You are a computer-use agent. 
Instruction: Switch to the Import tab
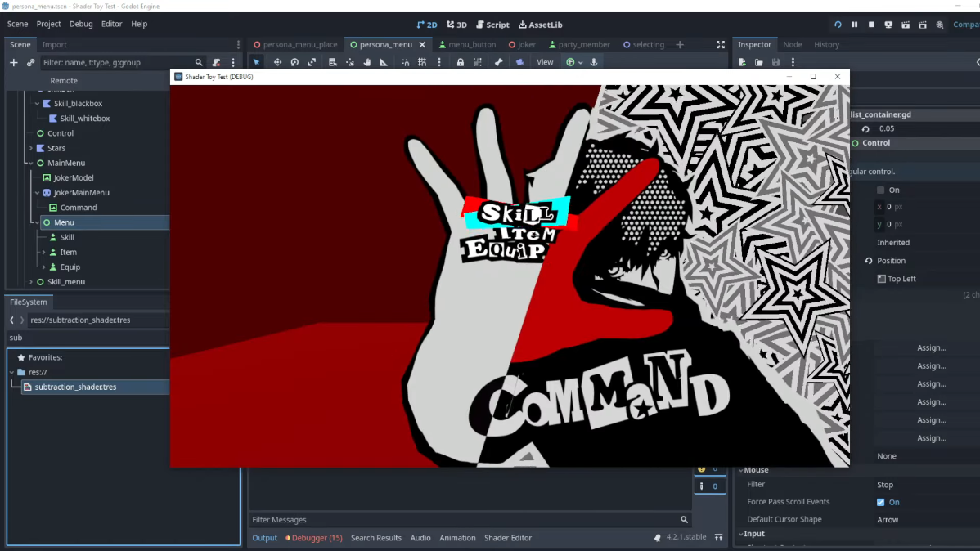54,44
